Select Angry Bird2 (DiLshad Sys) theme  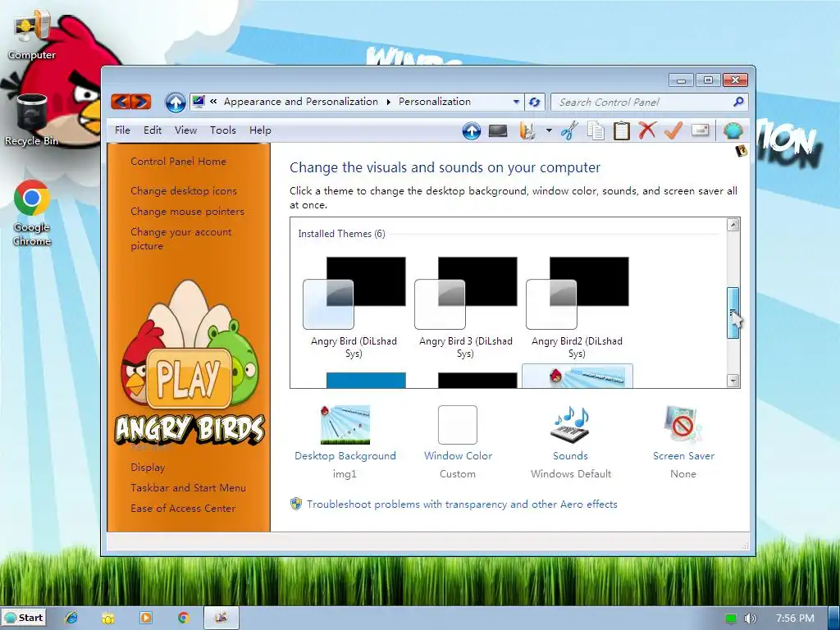click(x=577, y=308)
